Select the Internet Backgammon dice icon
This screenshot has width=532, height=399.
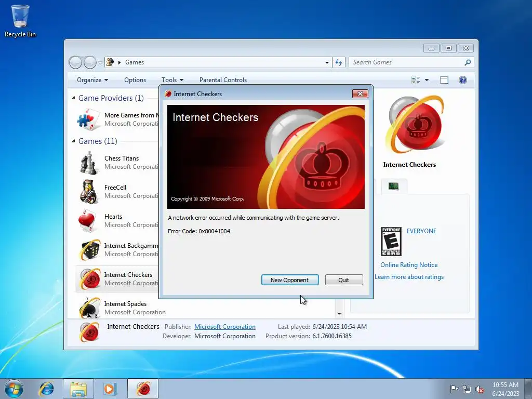click(90, 250)
